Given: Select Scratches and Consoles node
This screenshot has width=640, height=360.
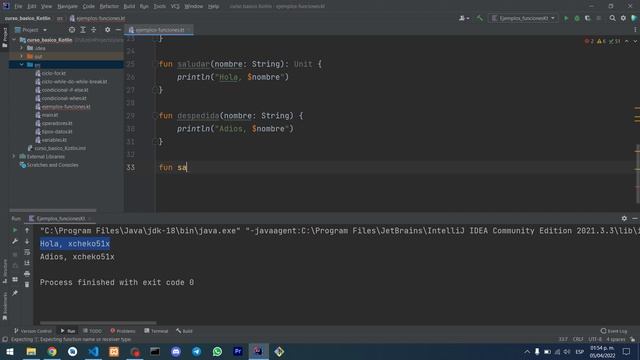Looking at the screenshot, I should pos(52,165).
